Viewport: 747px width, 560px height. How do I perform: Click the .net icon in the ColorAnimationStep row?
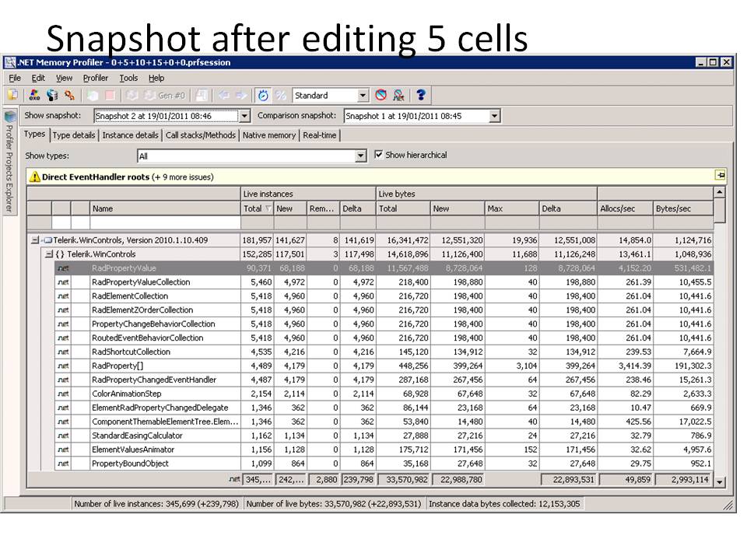coord(63,394)
